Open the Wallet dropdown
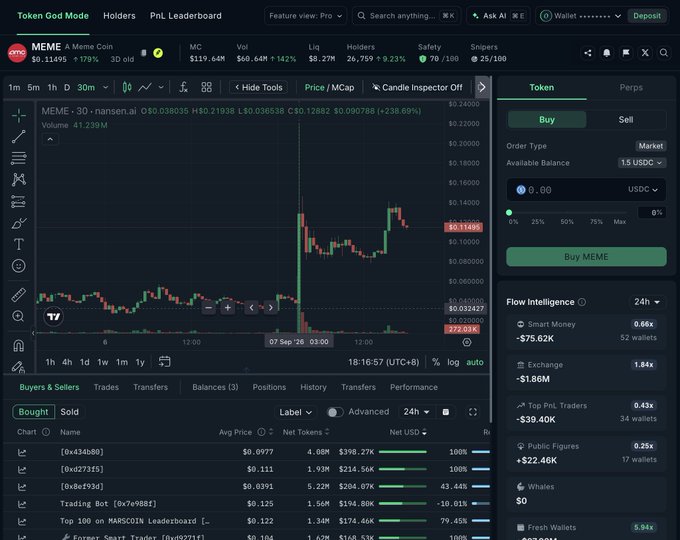680x540 pixels. [x=580, y=16]
